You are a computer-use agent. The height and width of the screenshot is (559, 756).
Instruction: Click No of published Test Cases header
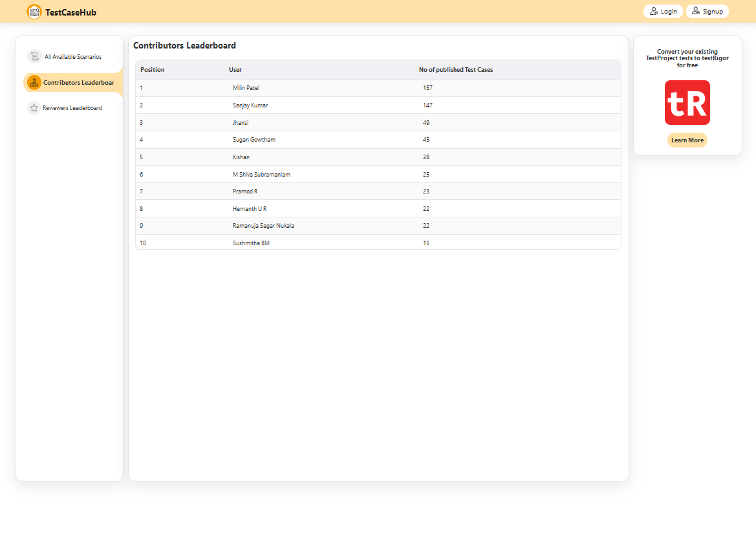[x=456, y=69]
